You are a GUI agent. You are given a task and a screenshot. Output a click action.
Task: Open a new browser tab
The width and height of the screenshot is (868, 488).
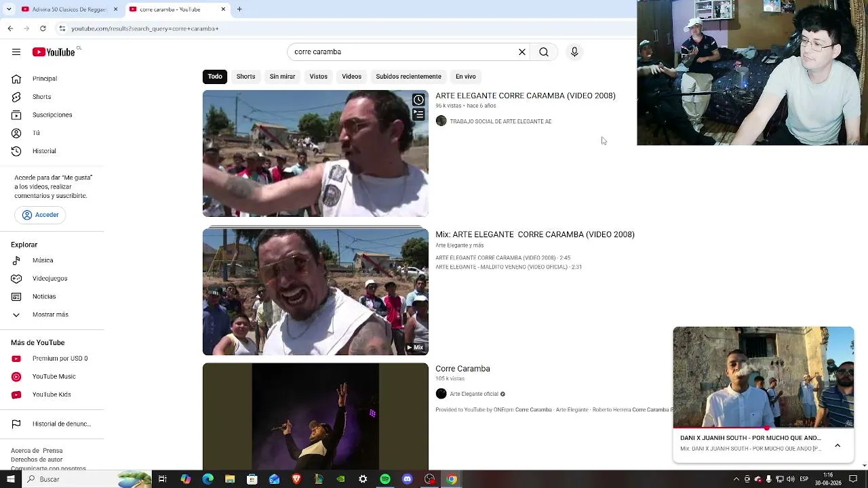239,9
